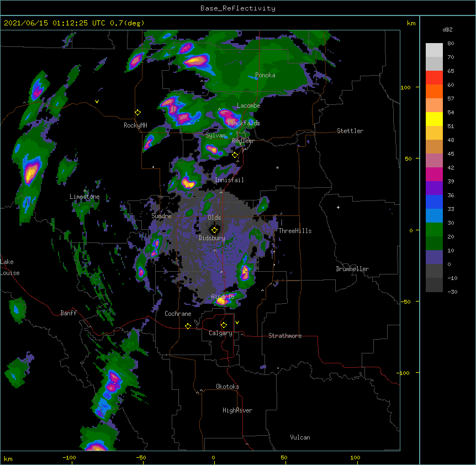Select the storm cell just below the Airdrie label

pyautogui.click(x=223, y=301)
